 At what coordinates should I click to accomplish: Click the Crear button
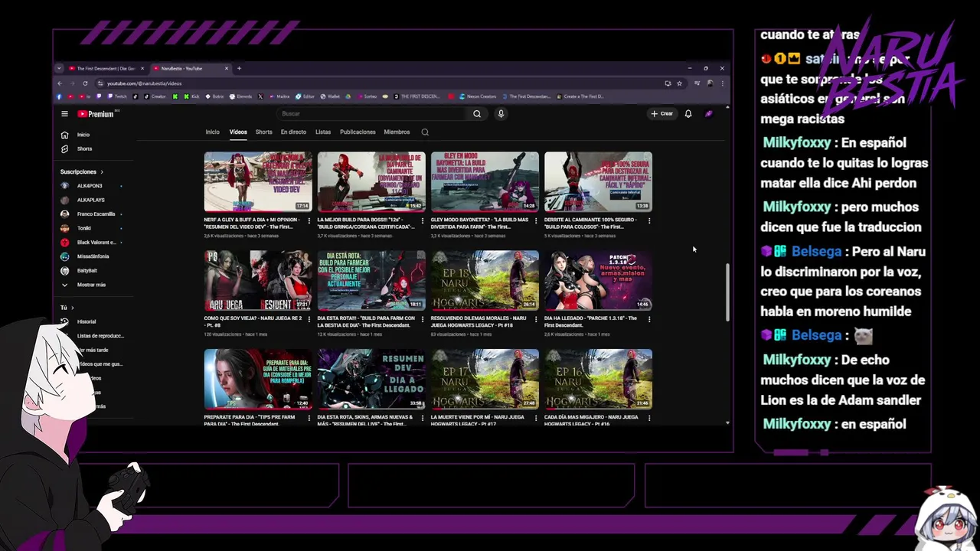coord(662,114)
